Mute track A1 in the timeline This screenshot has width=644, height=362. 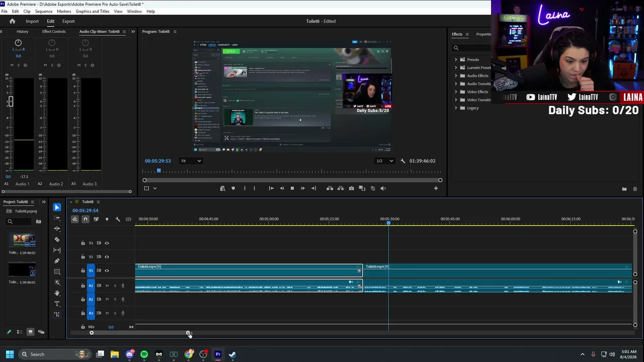[x=107, y=286]
